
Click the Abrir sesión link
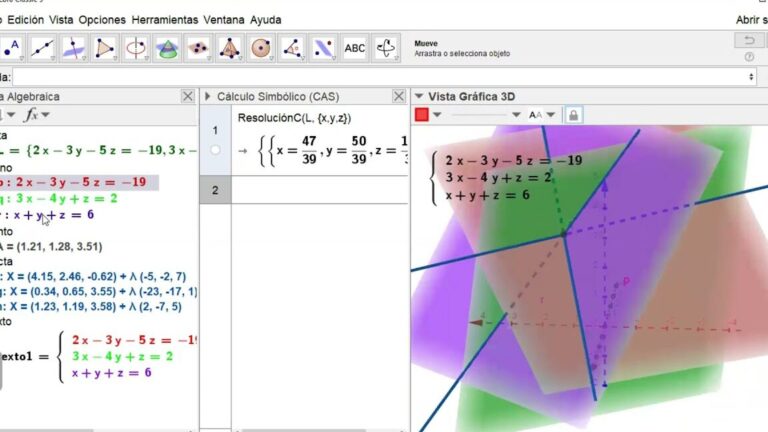click(752, 20)
